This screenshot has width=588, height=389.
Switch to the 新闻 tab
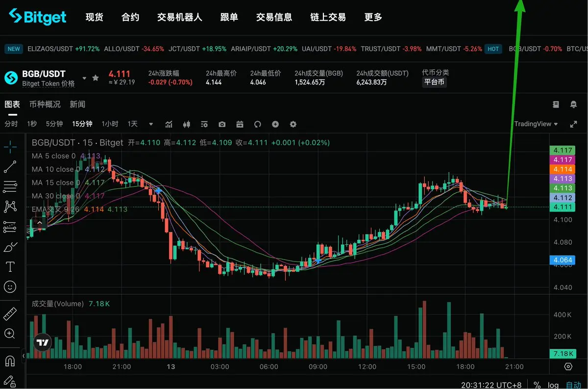point(77,104)
